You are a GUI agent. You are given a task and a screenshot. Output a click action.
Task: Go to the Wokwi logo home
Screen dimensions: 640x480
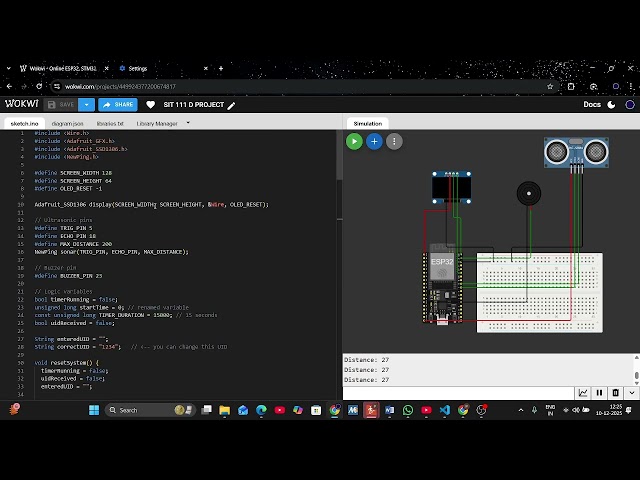click(x=22, y=104)
